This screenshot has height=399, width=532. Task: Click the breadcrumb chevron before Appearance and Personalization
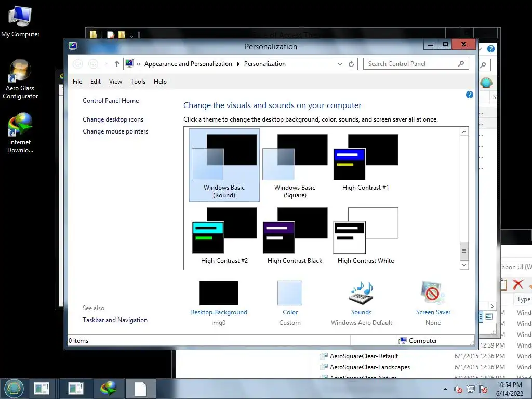point(138,64)
